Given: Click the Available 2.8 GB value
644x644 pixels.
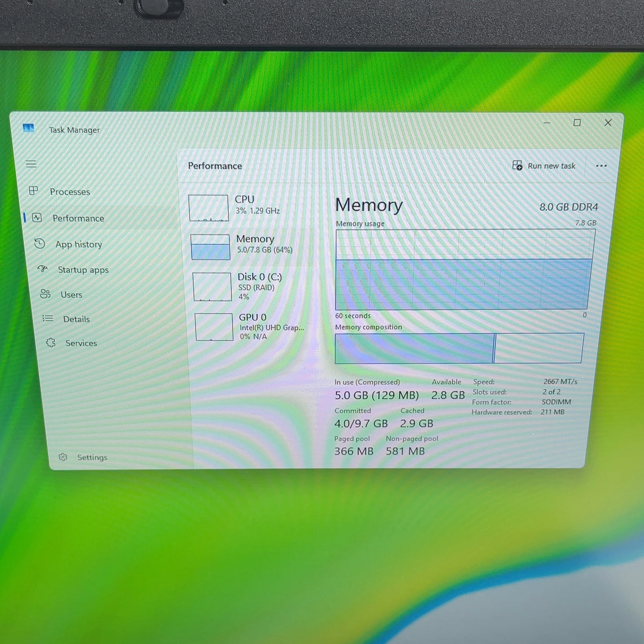Looking at the screenshot, I should coord(448,396).
